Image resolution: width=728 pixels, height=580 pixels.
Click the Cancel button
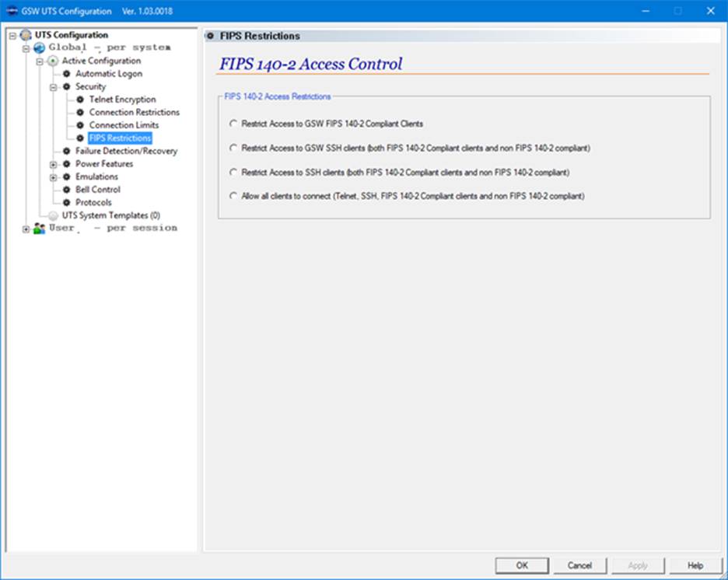pos(579,565)
